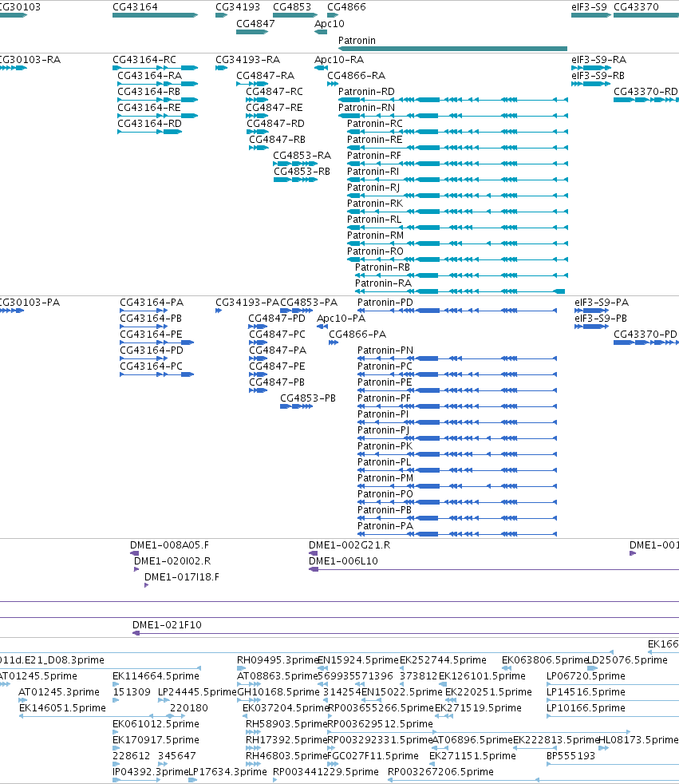This screenshot has width=679, height=784.
Task: Select the CG43370 gene label
Action: 636,7
